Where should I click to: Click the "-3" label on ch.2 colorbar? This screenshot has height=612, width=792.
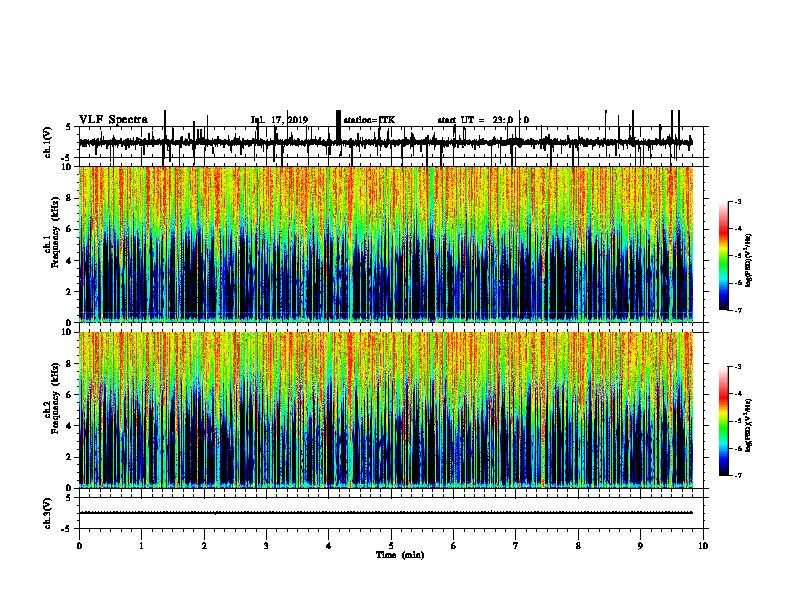(737, 367)
